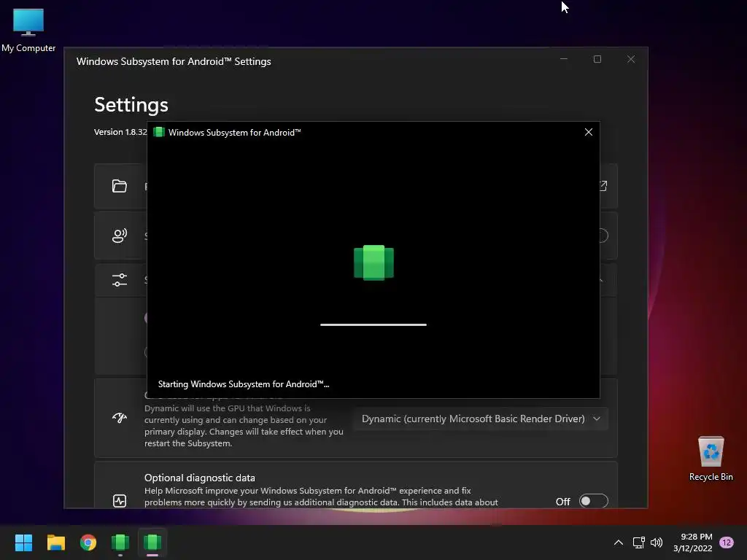This screenshot has height=560, width=747.
Task: Click the graphics performance gauge icon
Action: pyautogui.click(x=119, y=418)
